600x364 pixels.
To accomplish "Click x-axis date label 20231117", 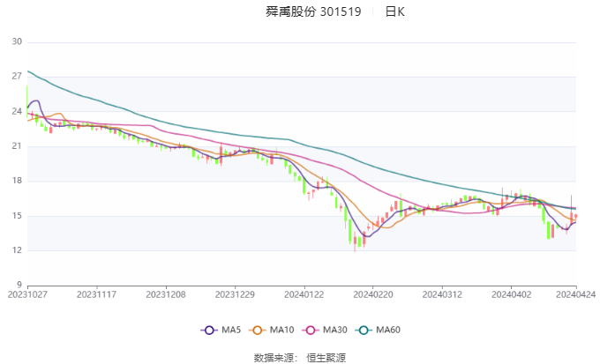I will [97, 294].
